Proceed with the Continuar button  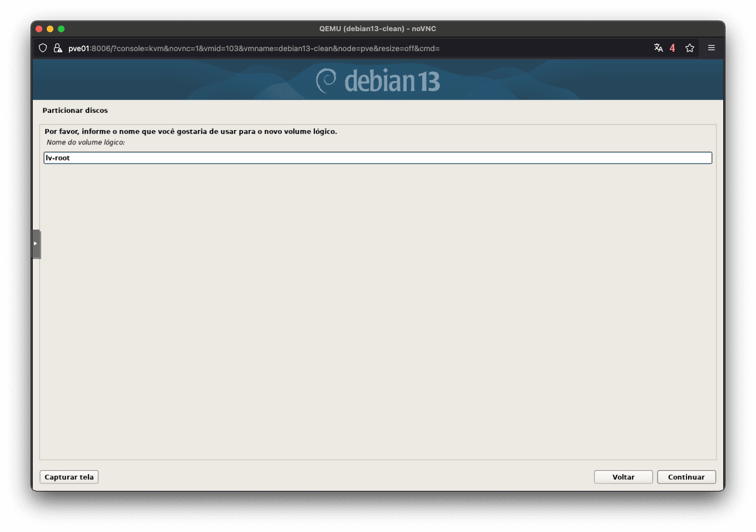[x=686, y=477]
